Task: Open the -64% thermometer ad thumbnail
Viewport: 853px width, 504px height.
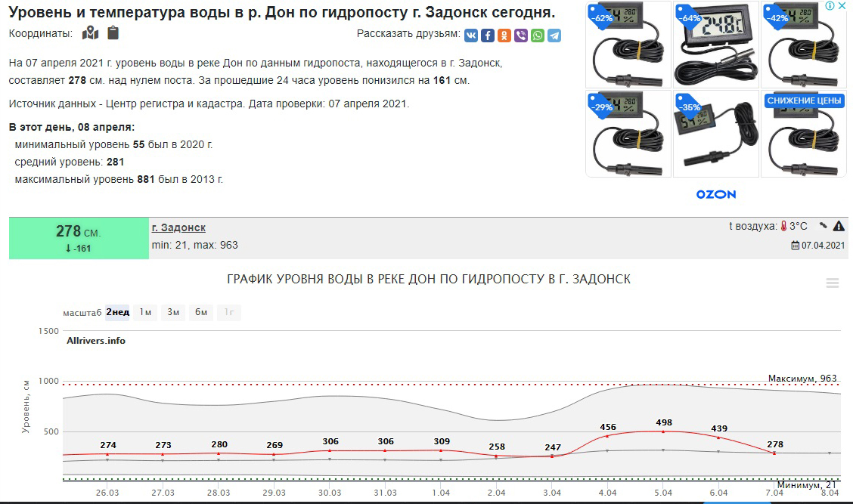Action: (715, 43)
